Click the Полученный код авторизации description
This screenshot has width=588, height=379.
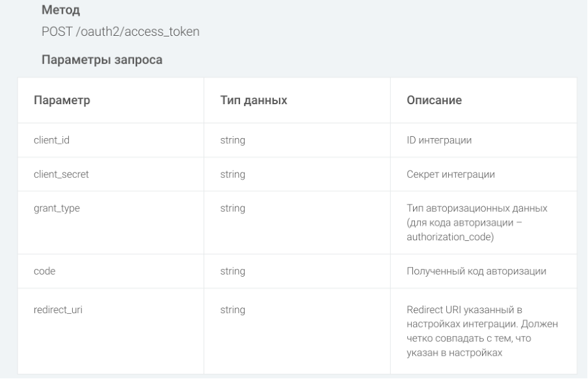pos(476,271)
